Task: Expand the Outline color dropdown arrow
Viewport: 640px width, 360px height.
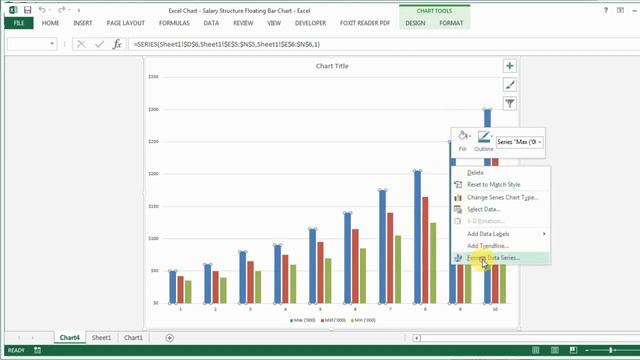Action: point(491,136)
